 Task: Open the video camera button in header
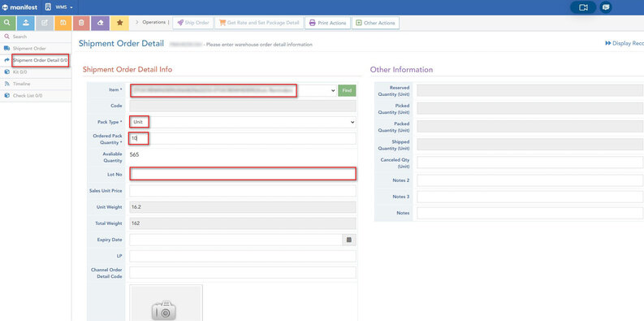tap(583, 7)
